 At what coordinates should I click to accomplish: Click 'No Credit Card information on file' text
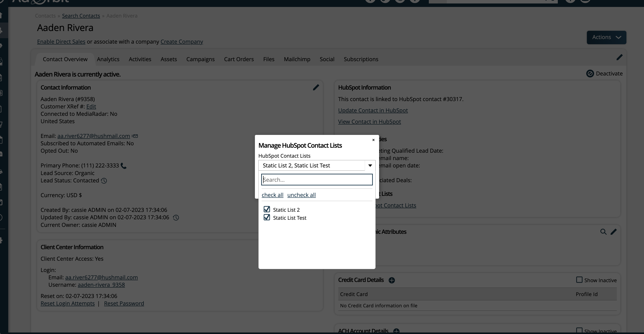pyautogui.click(x=378, y=306)
